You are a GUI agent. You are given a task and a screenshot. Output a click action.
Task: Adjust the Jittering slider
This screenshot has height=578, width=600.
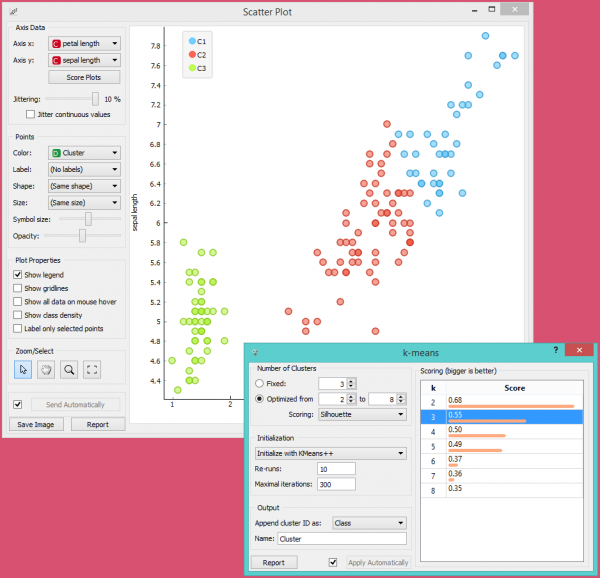click(x=95, y=99)
